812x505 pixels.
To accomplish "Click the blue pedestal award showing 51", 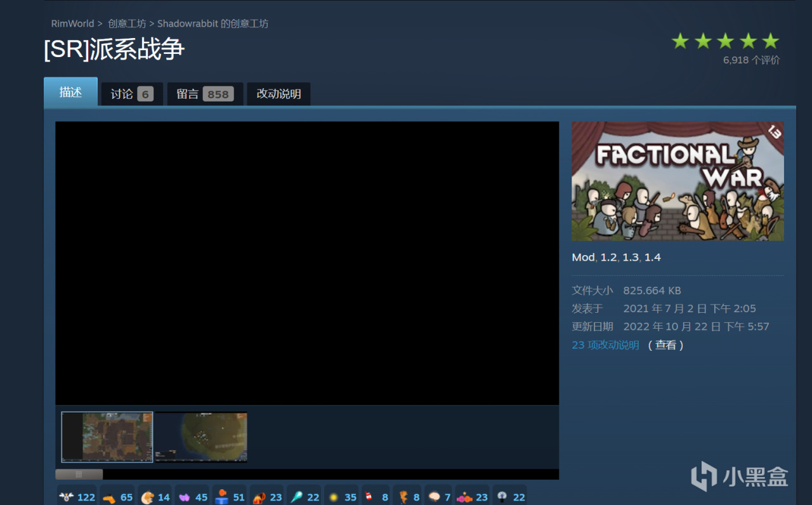I will [x=221, y=497].
